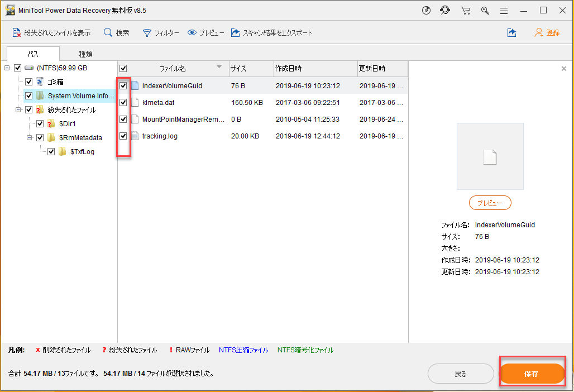Collapse the (NTFS)59.99 GB drive node
The width and height of the screenshot is (574, 392).
(x=7, y=68)
